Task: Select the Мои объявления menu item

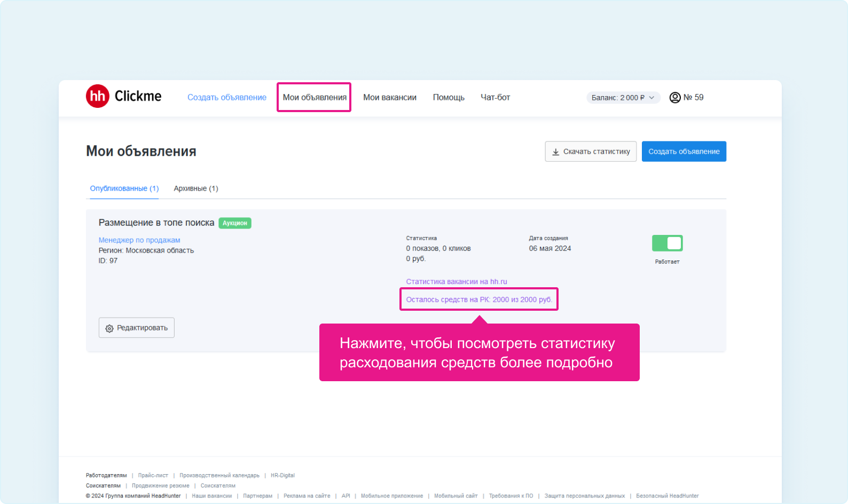Action: (x=315, y=97)
